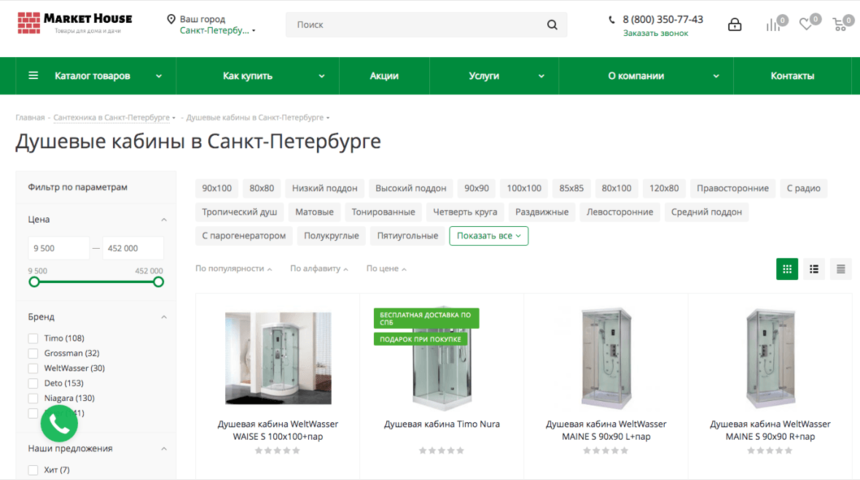Click the price range slider track
This screenshot has width=860, height=480.
96,282
